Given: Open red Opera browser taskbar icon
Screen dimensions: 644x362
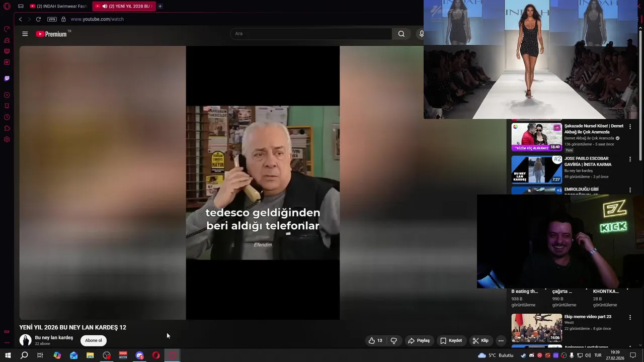Looking at the screenshot, I should pos(156,355).
